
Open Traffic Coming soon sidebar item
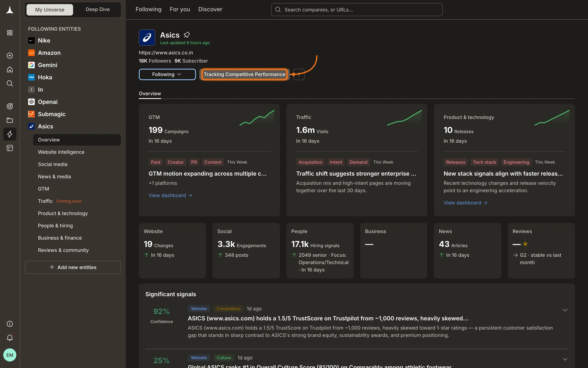(x=60, y=201)
